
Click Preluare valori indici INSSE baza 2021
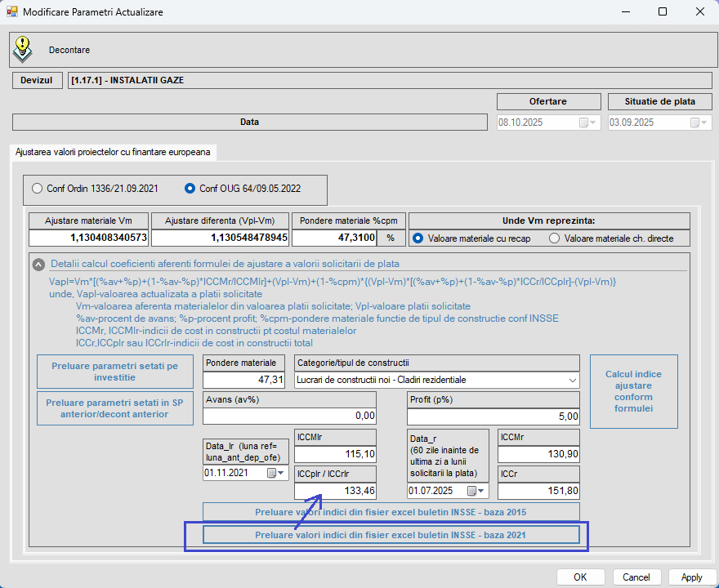tap(391, 535)
